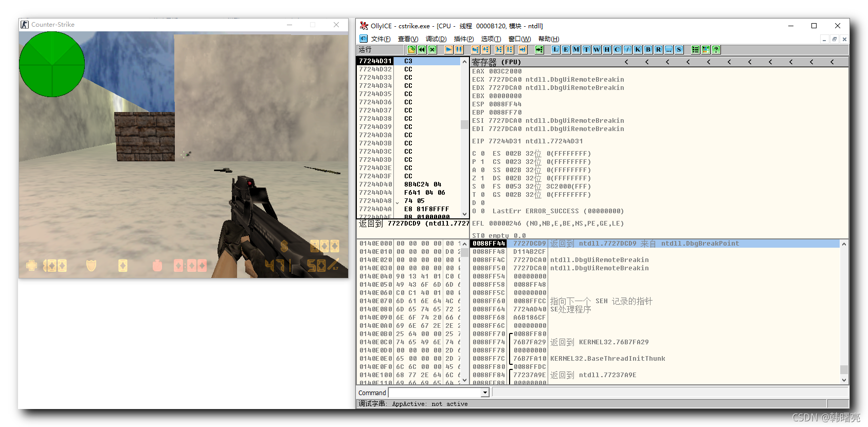Toggle register view via 寄存器 (FPU) header
This screenshot has width=868, height=427.
click(x=496, y=62)
